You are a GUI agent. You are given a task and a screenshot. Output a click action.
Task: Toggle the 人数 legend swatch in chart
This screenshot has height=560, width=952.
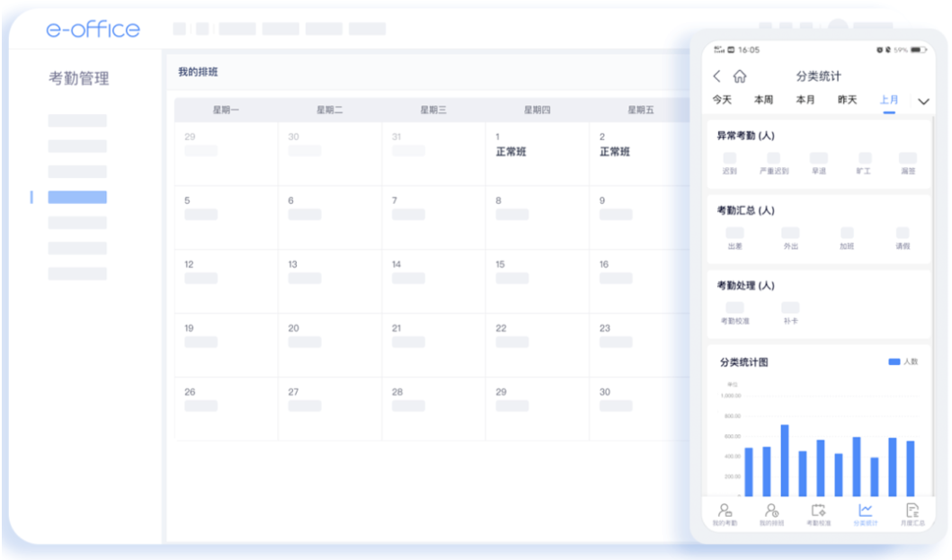894,361
